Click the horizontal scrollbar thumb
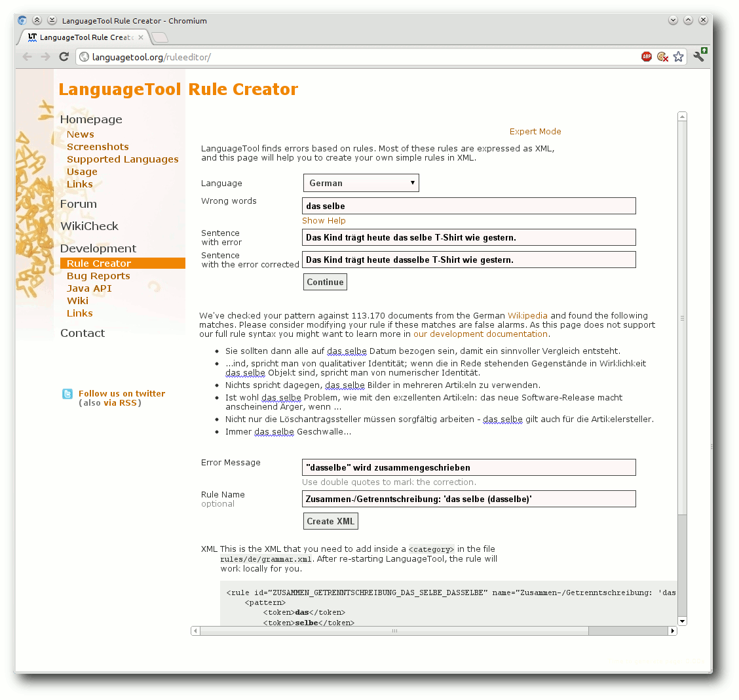This screenshot has width=739, height=700. tap(394, 631)
